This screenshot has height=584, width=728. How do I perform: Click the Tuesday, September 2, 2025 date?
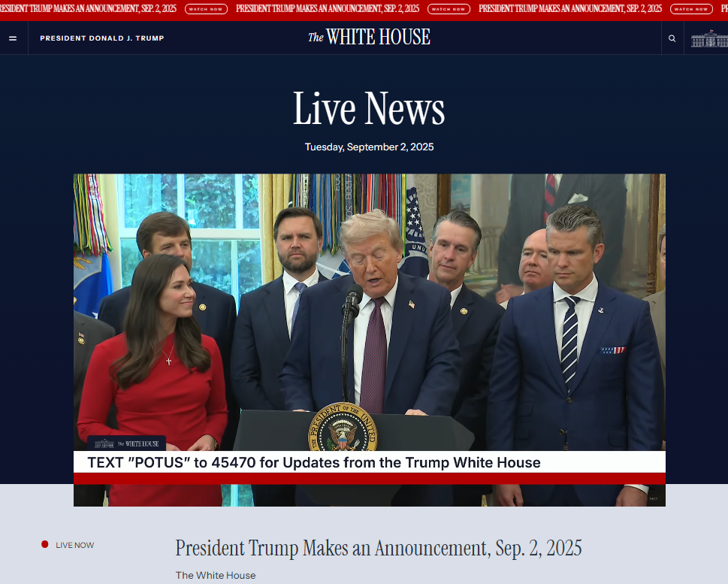[369, 147]
